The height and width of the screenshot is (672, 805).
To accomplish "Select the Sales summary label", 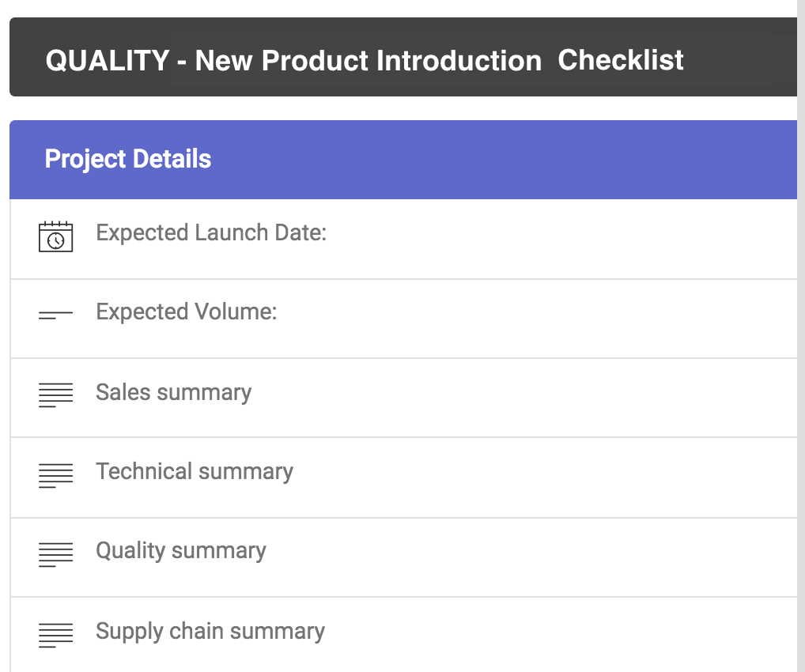I will [174, 392].
